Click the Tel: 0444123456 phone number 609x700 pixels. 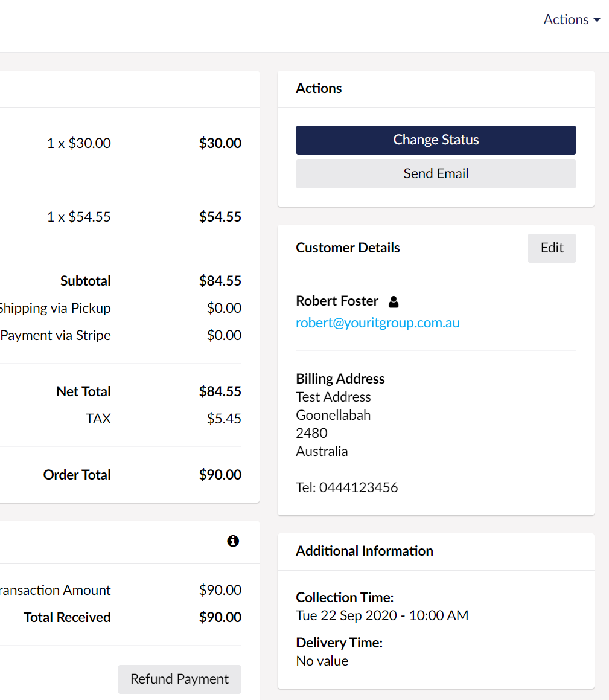(347, 487)
